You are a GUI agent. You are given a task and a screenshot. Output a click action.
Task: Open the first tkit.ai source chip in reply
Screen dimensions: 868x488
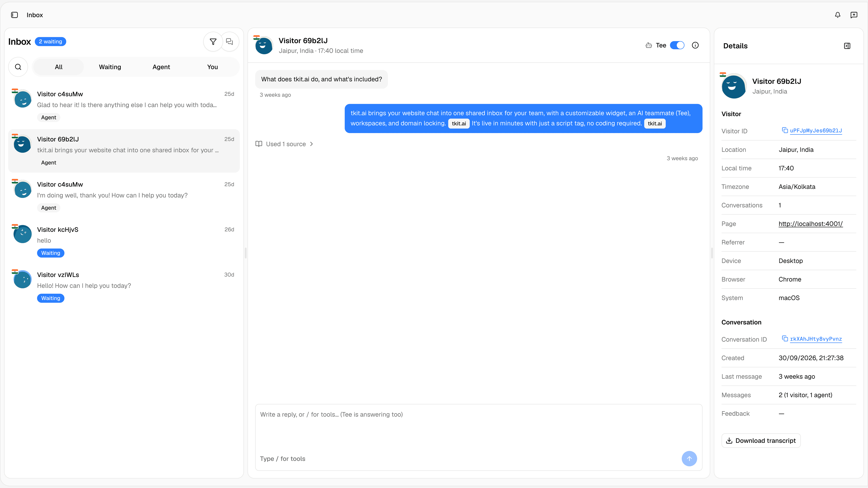pyautogui.click(x=459, y=124)
